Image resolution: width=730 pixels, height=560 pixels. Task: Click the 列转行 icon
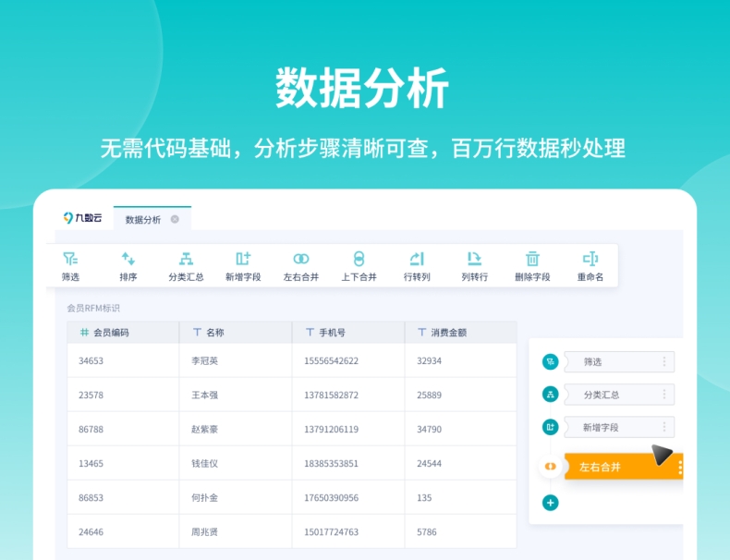(474, 259)
